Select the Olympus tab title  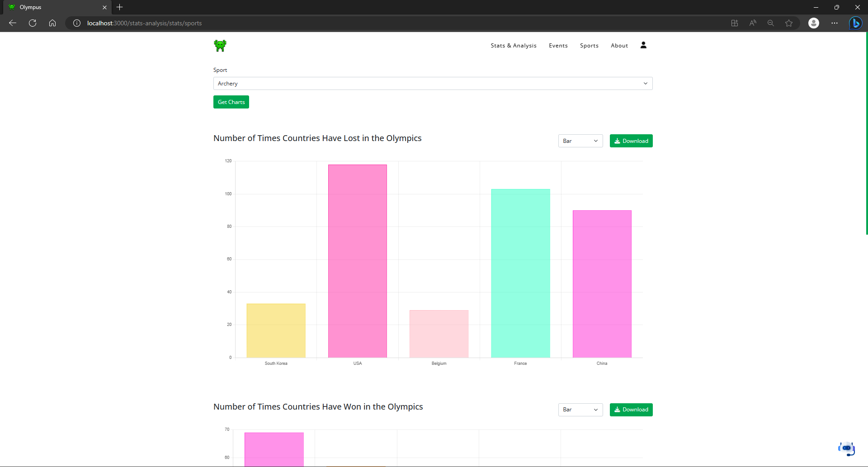pyautogui.click(x=30, y=7)
